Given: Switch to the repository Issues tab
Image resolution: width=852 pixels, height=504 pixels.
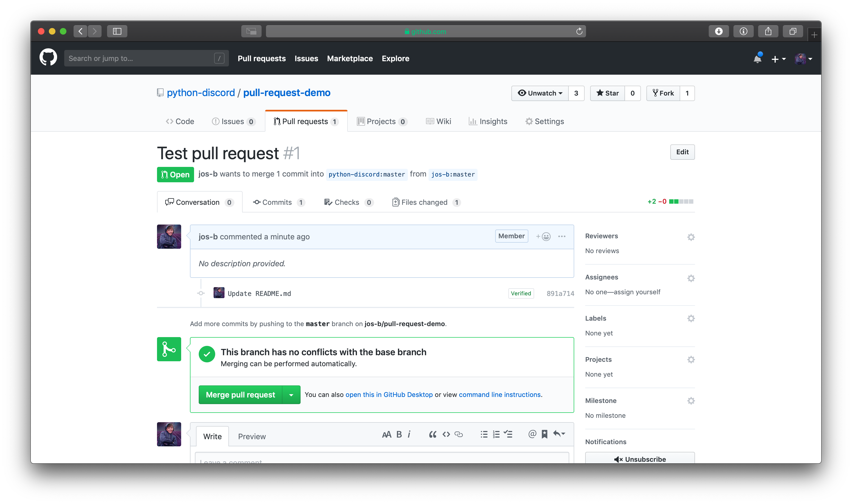Looking at the screenshot, I should 233,121.
